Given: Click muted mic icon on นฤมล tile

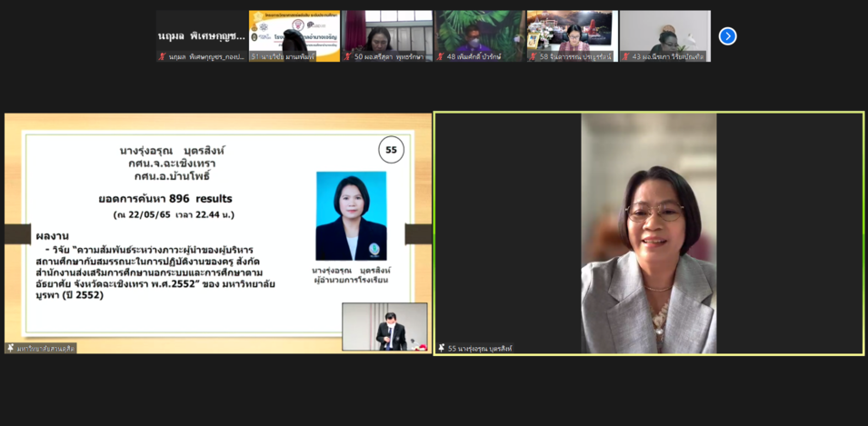Looking at the screenshot, I should click(x=163, y=56).
